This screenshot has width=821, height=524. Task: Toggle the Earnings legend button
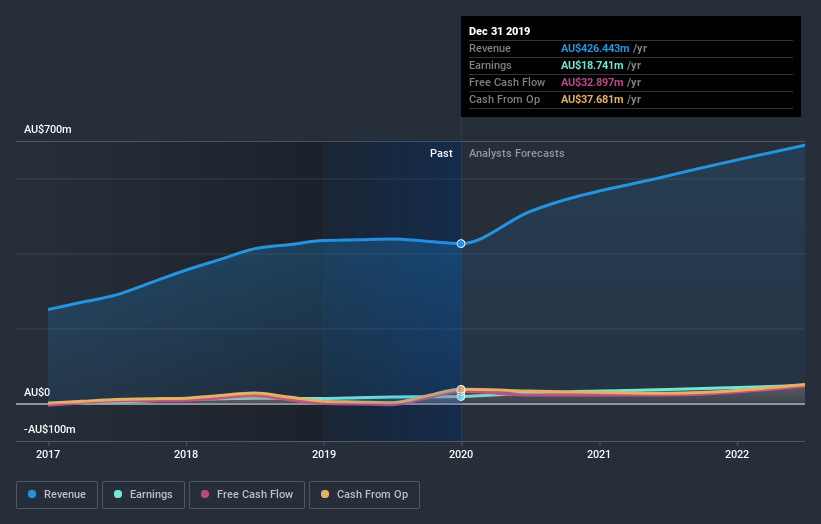pos(143,495)
